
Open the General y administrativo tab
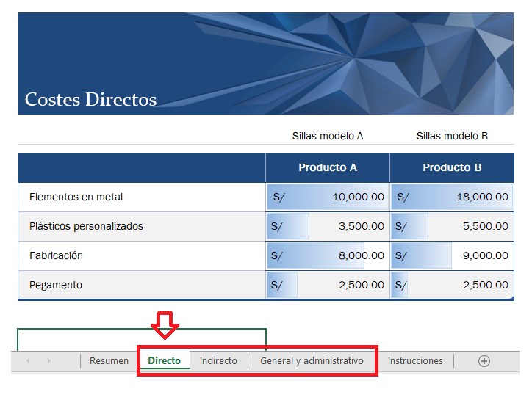[312, 361]
